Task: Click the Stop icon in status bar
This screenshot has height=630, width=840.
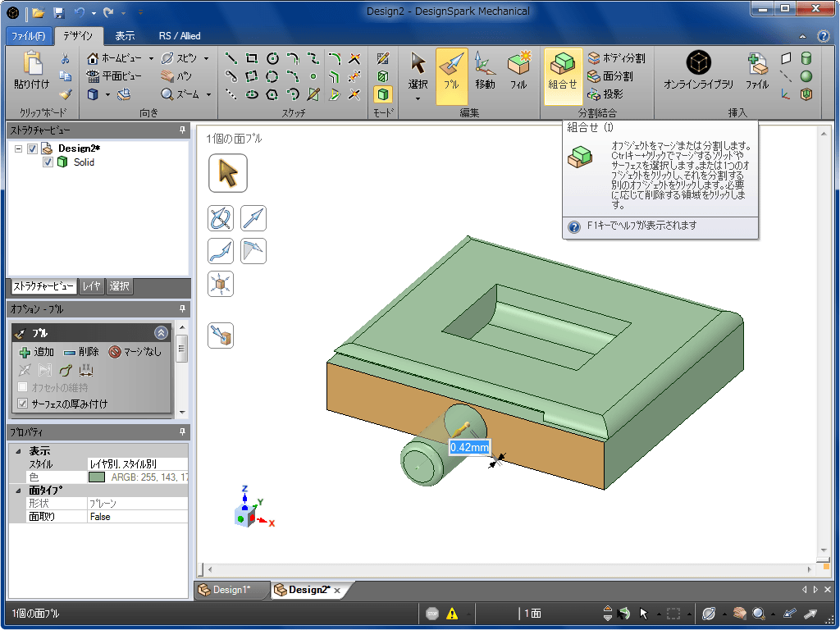Action: [432, 614]
